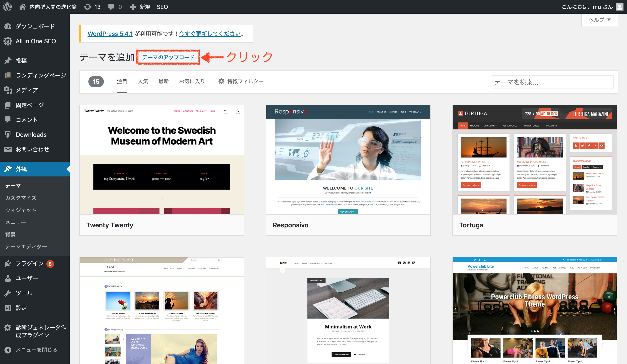The image size is (627, 364).
Task: Expand the ヘルプ dropdown
Action: click(x=599, y=20)
